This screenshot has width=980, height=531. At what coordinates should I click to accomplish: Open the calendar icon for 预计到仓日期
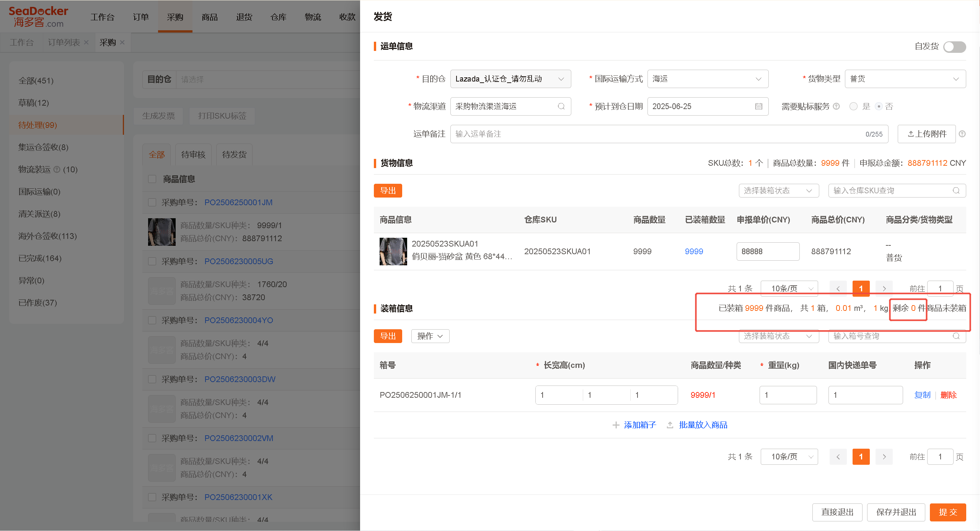758,106
